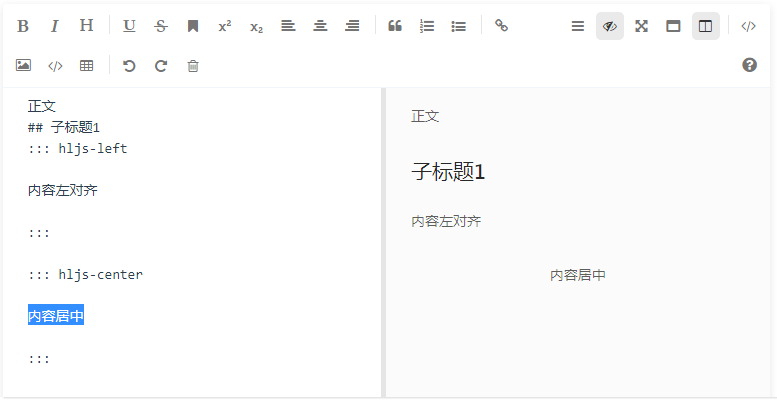Center-align the selected content
Screen dimensions: 777x402
320,26
